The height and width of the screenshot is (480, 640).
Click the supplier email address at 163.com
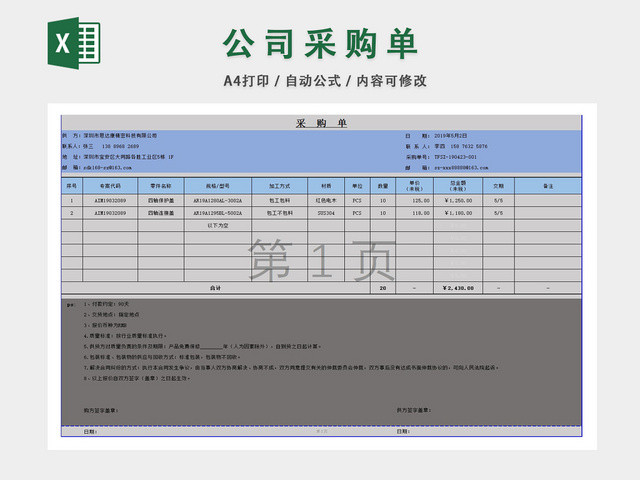pyautogui.click(x=107, y=168)
